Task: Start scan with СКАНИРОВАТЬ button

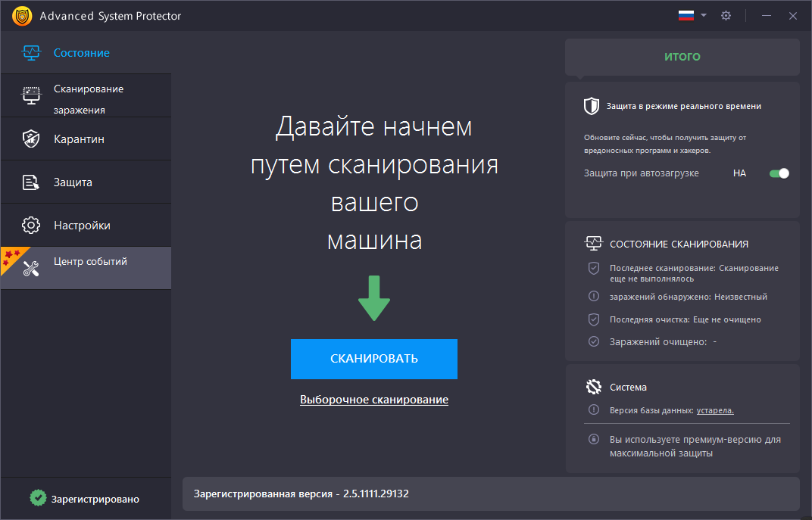Action: tap(374, 359)
